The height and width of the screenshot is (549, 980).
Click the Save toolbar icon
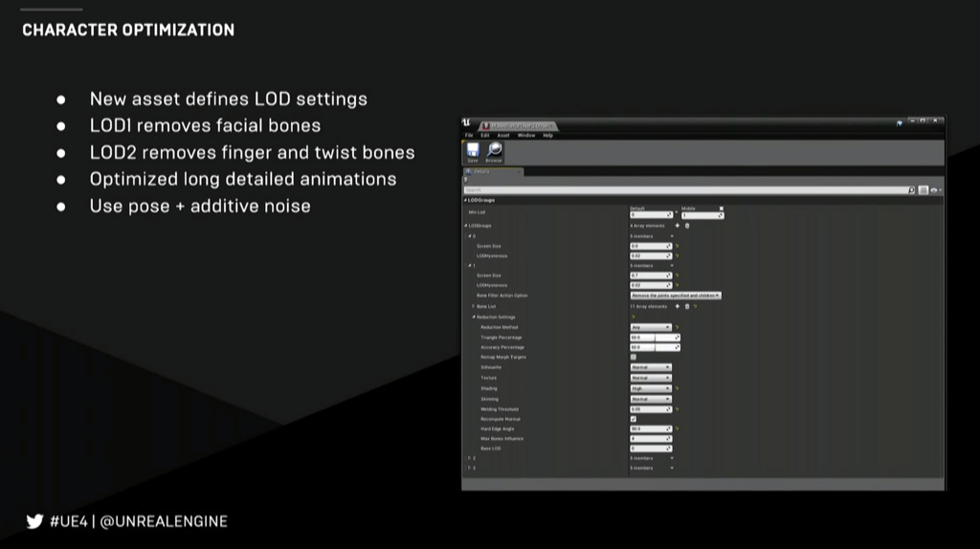473,150
